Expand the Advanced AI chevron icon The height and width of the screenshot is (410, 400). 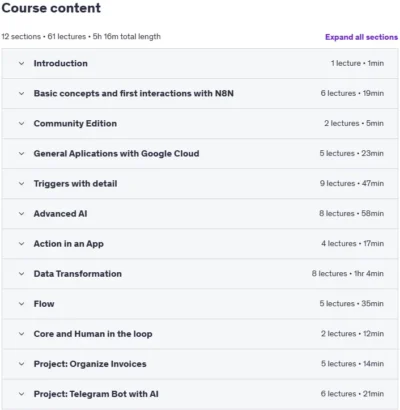(21, 214)
